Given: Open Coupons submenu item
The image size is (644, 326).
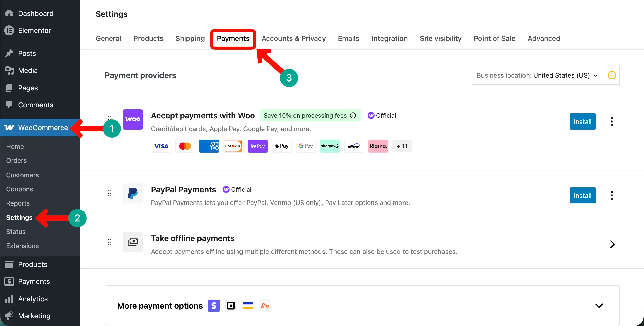Looking at the screenshot, I should tap(20, 189).
